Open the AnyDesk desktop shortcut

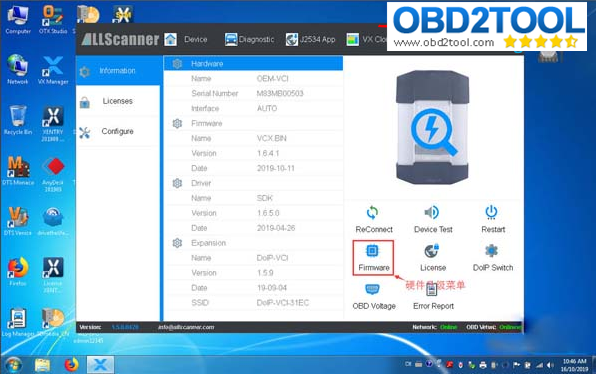53,174
